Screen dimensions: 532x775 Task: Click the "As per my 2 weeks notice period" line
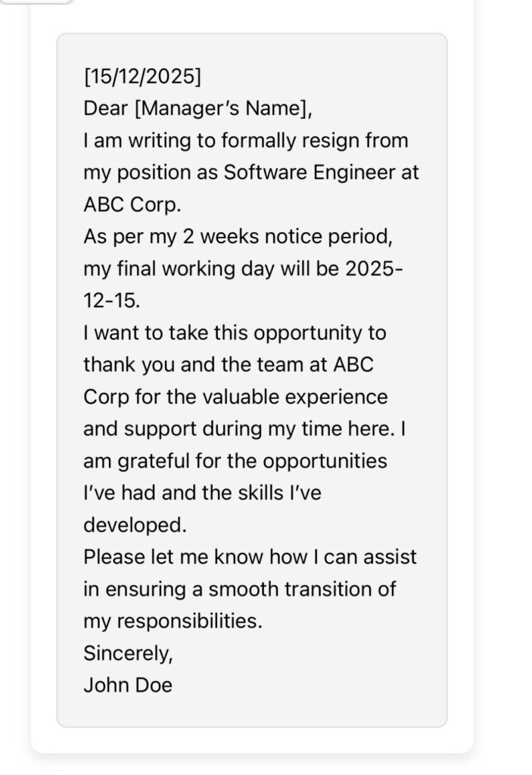tap(238, 237)
